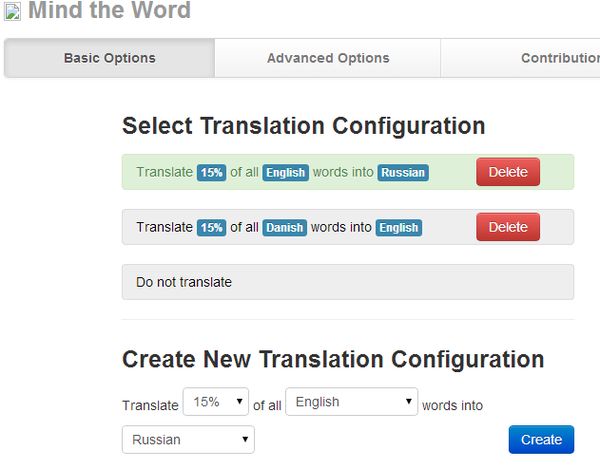
Task: Click the 15% badge in the Russian row
Action: pyautogui.click(x=211, y=173)
